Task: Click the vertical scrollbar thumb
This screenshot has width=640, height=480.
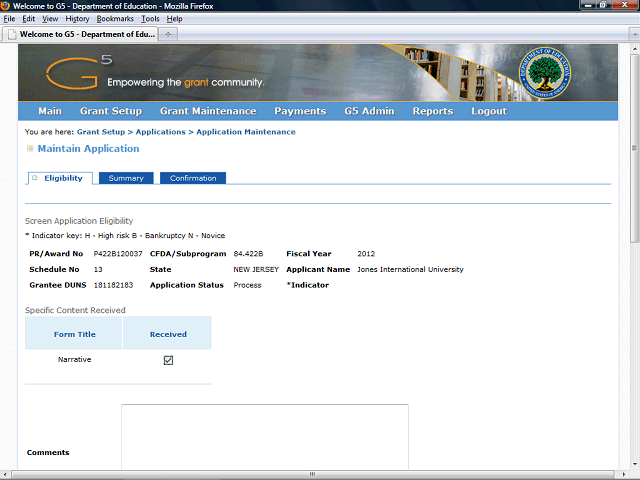Action: coord(634,148)
